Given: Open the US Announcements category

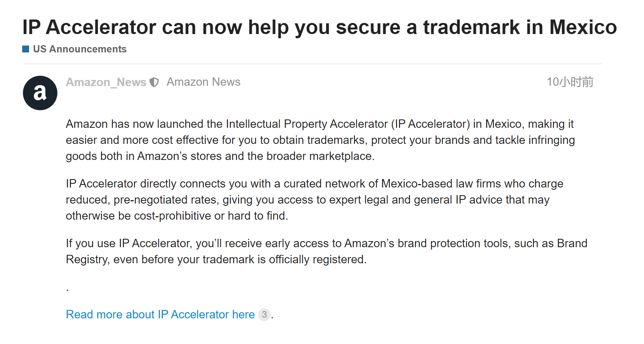Looking at the screenshot, I should 80,49.
